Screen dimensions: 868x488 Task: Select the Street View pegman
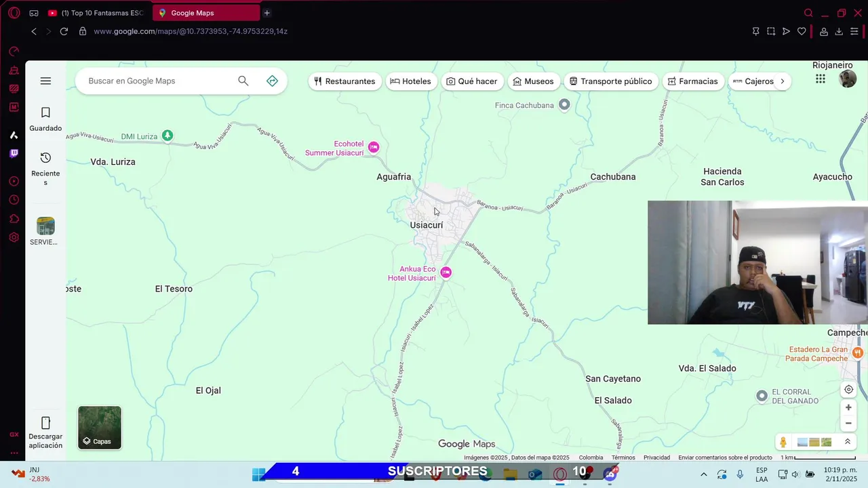pyautogui.click(x=783, y=442)
